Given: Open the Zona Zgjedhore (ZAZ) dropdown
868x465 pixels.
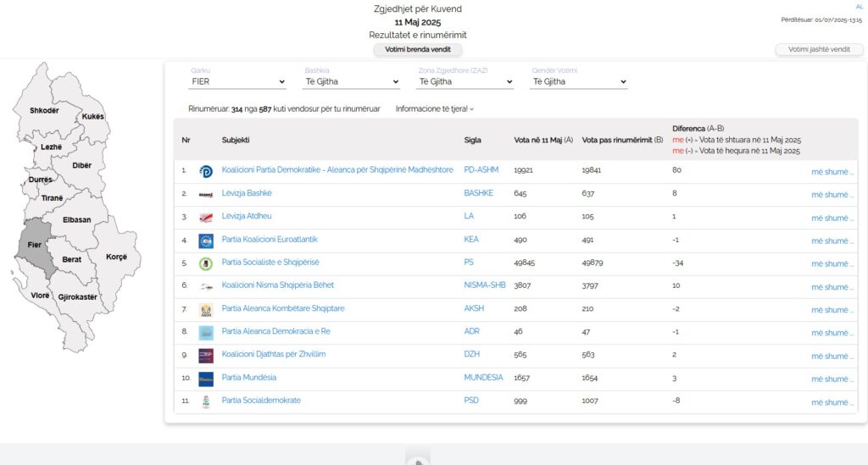Looking at the screenshot, I should [x=465, y=82].
